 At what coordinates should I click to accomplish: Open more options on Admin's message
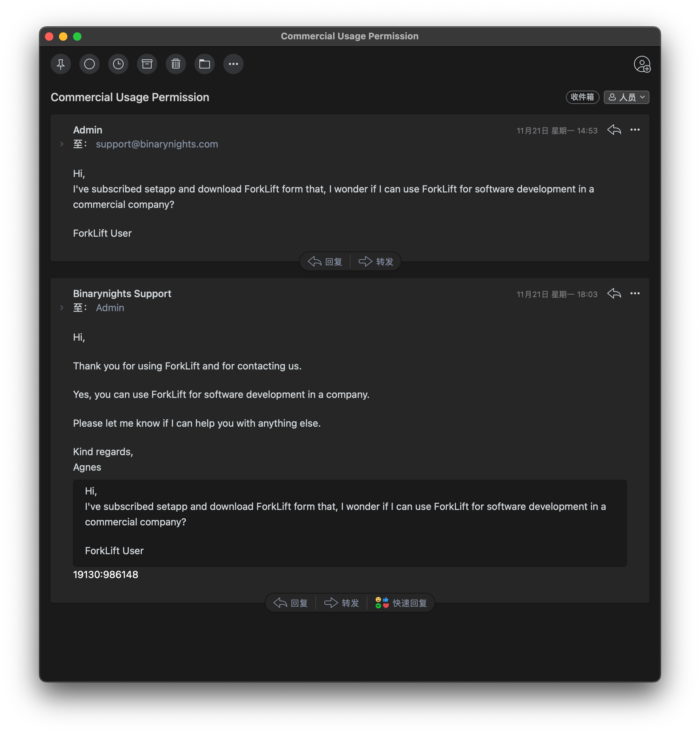click(635, 130)
